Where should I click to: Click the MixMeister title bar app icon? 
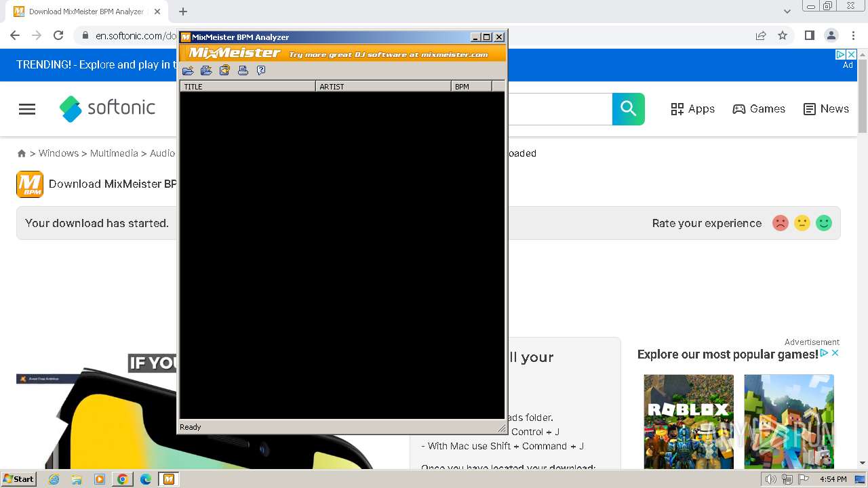[185, 37]
